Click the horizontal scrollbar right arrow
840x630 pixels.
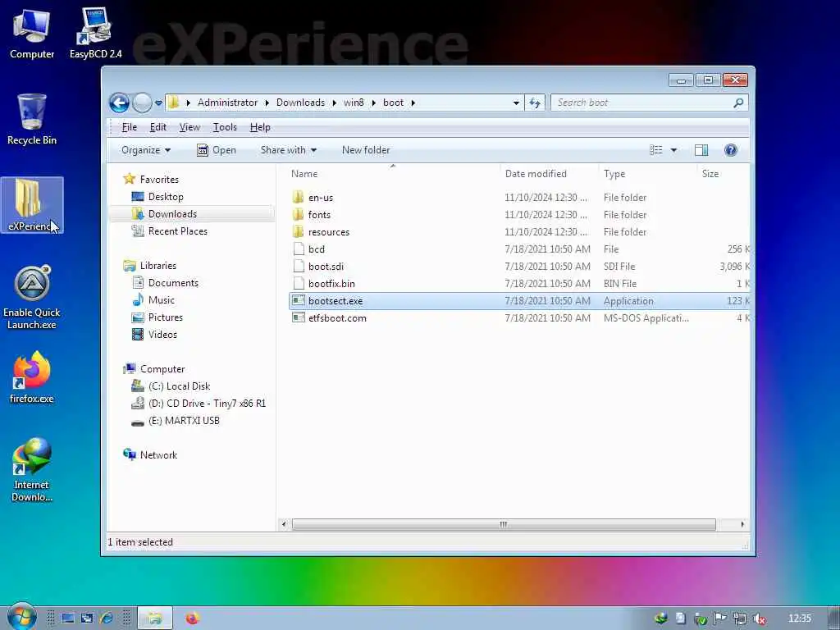coord(742,524)
